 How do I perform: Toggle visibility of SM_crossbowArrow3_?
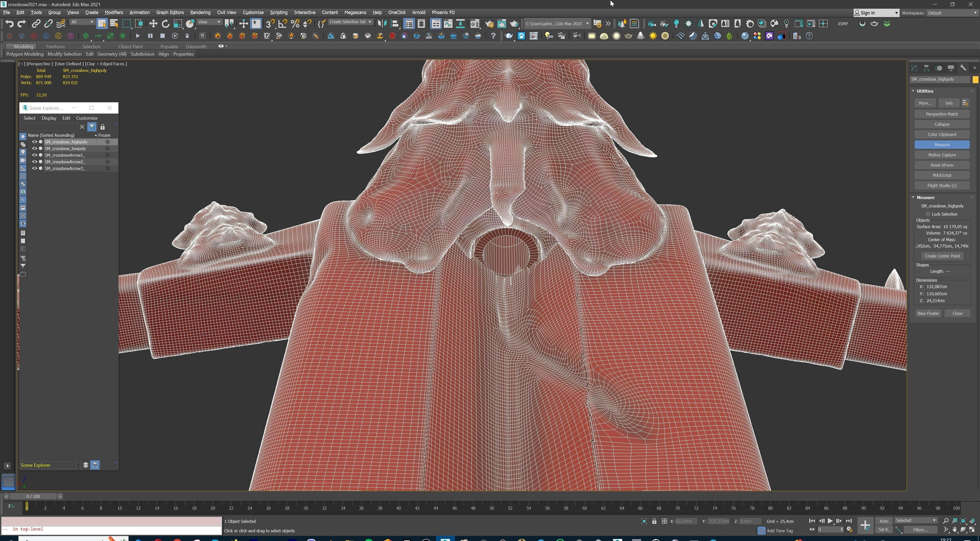coord(34,168)
